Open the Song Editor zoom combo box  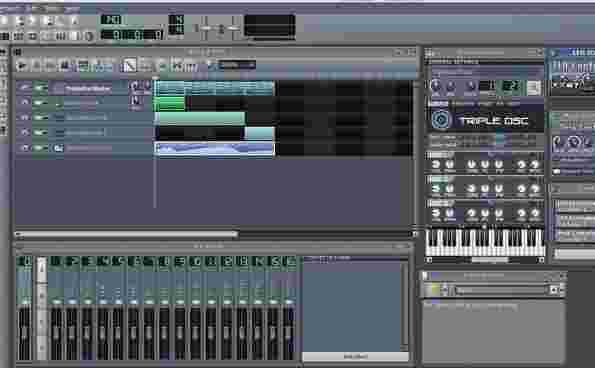236,65
